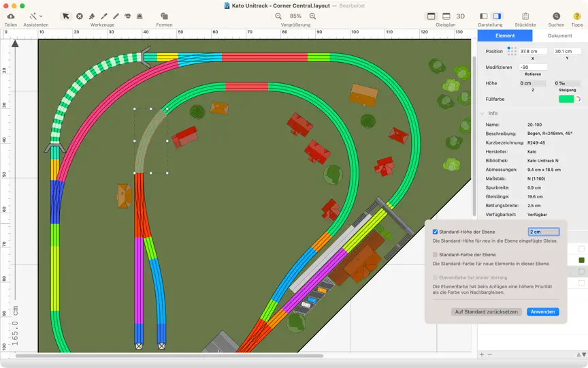
Task: Click the Anwenden button
Action: point(542,311)
